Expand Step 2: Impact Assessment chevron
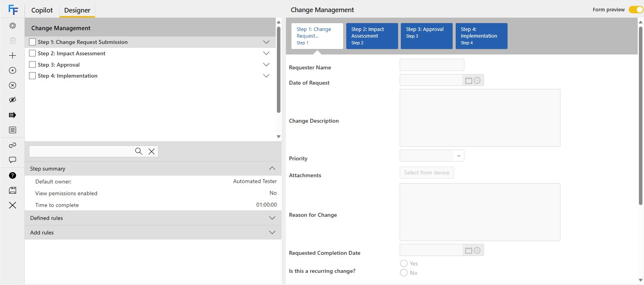The width and height of the screenshot is (644, 285). point(266,53)
